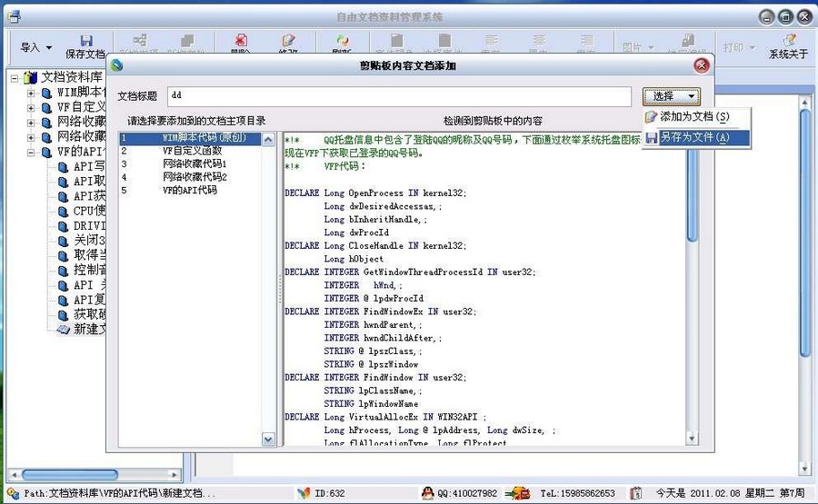Click the icon beside ID:632 in status bar
The height and width of the screenshot is (504, 818).
[304, 492]
